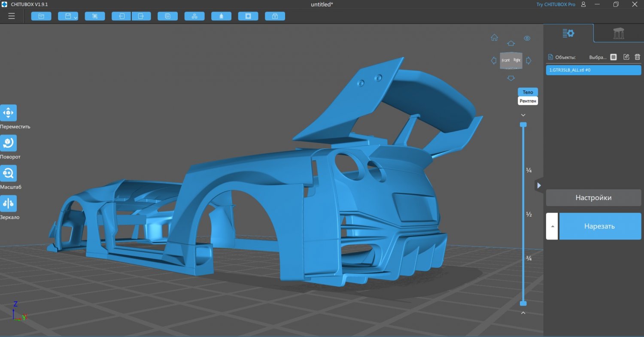Select the Зеркало mirror tool
This screenshot has height=337, width=644.
(8, 203)
